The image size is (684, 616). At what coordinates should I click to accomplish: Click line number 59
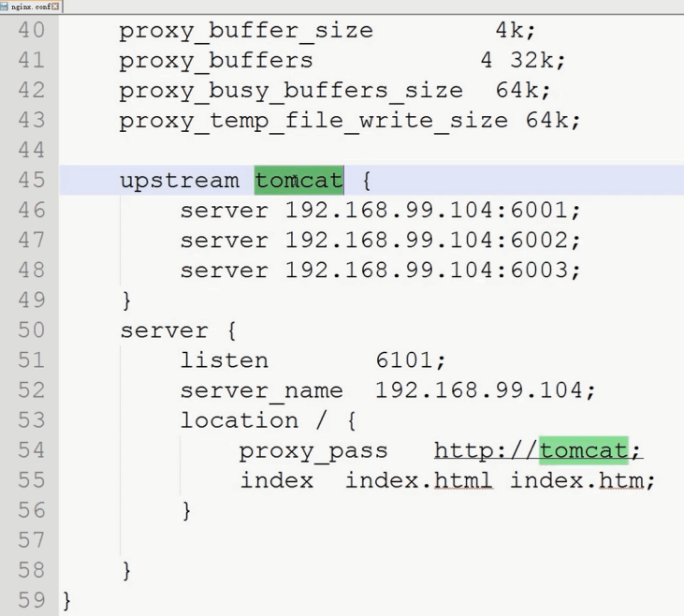point(32,600)
